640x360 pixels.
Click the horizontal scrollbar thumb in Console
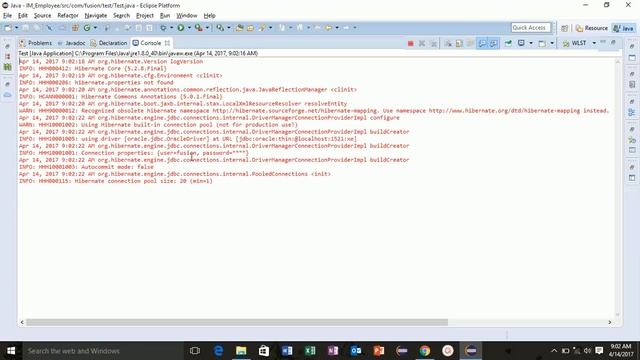237,322
